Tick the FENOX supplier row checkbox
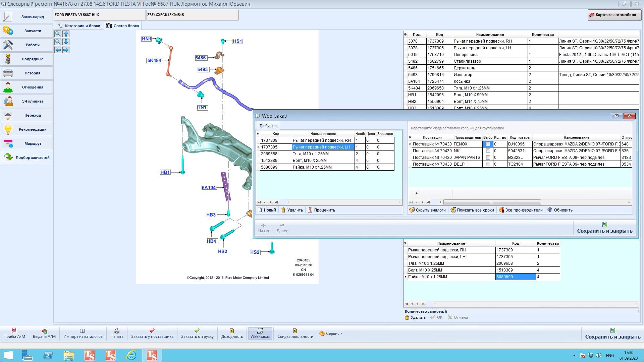This screenshot has height=362, width=644. [488, 144]
